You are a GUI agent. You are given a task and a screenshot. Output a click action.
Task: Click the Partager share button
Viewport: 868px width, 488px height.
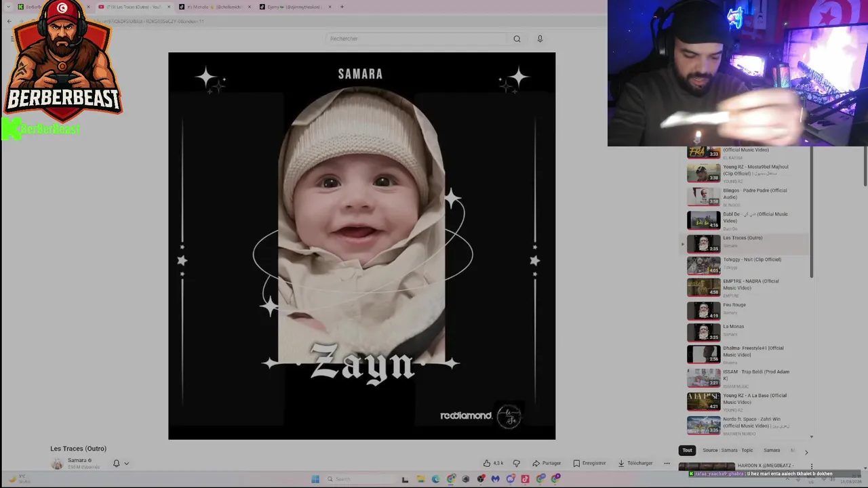[547, 463]
